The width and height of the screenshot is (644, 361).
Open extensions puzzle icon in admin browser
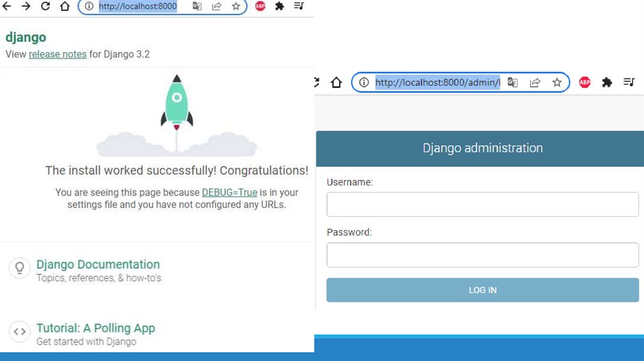tap(607, 82)
